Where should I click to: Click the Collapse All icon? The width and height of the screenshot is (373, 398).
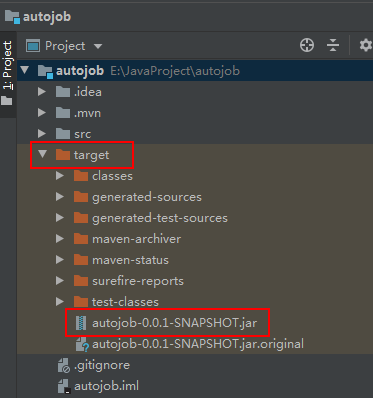pyautogui.click(x=333, y=45)
